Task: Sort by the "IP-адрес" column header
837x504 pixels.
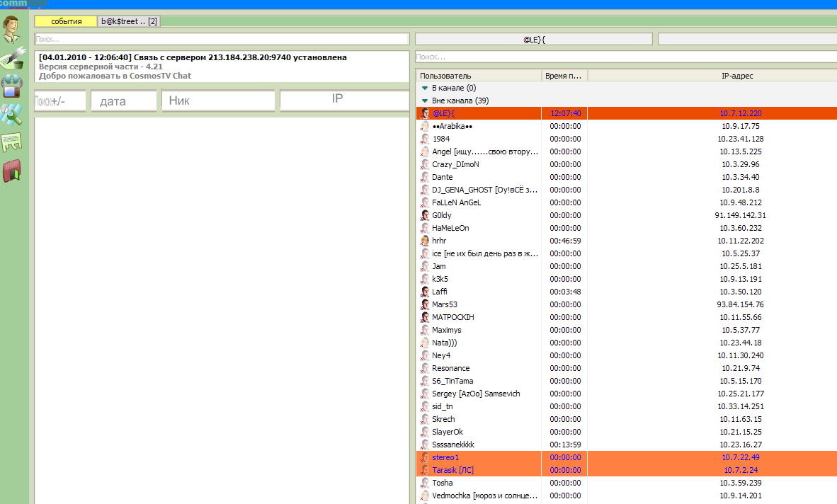Action: [x=712, y=76]
